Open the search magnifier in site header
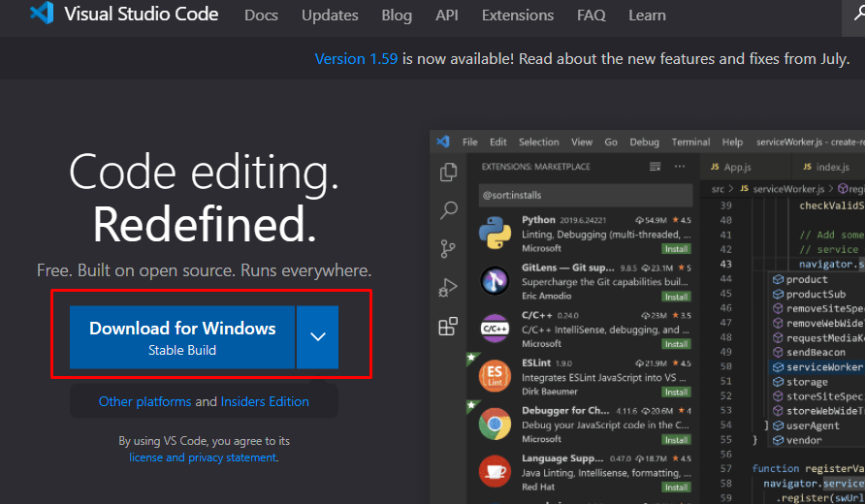The image size is (865, 504). (858, 14)
